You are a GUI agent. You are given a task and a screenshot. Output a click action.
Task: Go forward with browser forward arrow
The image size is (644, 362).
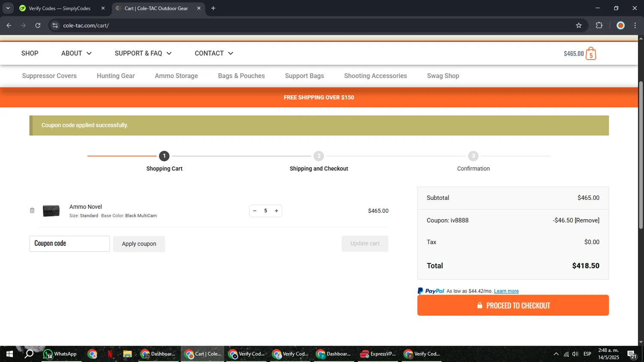23,25
